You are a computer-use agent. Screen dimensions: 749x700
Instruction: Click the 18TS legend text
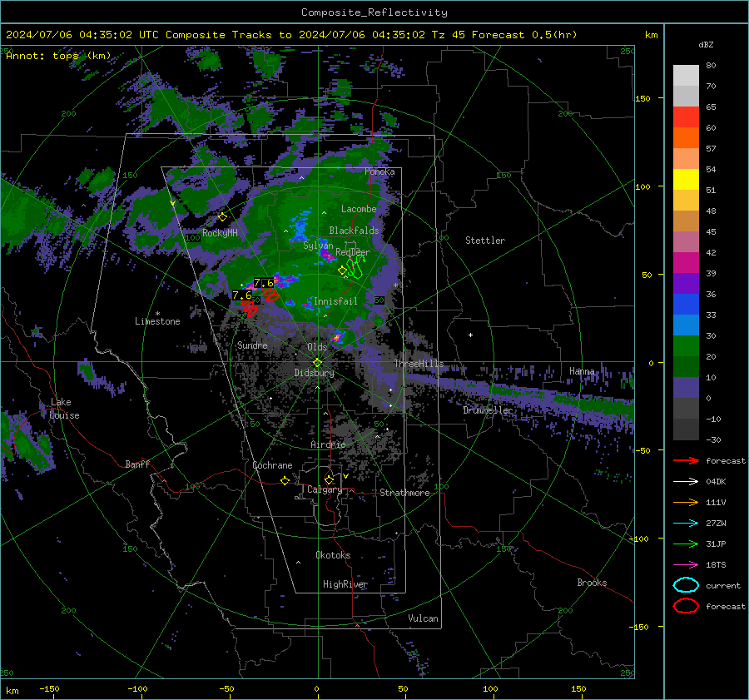click(716, 565)
